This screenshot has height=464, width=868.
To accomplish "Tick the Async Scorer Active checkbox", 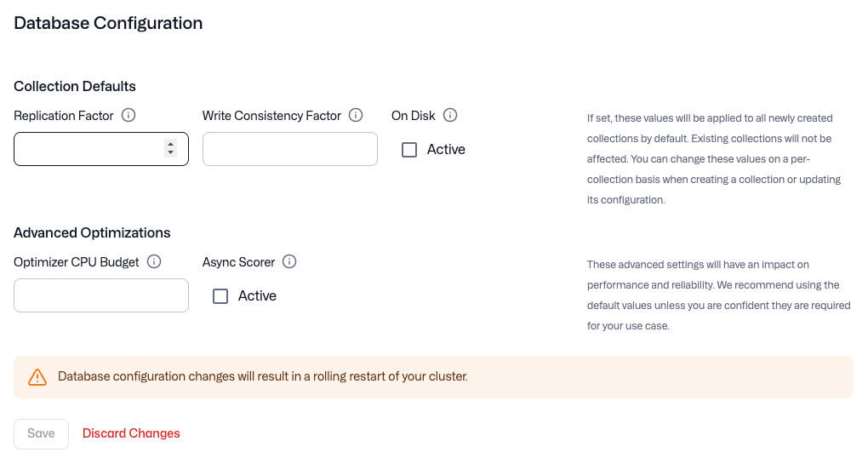I will [220, 296].
